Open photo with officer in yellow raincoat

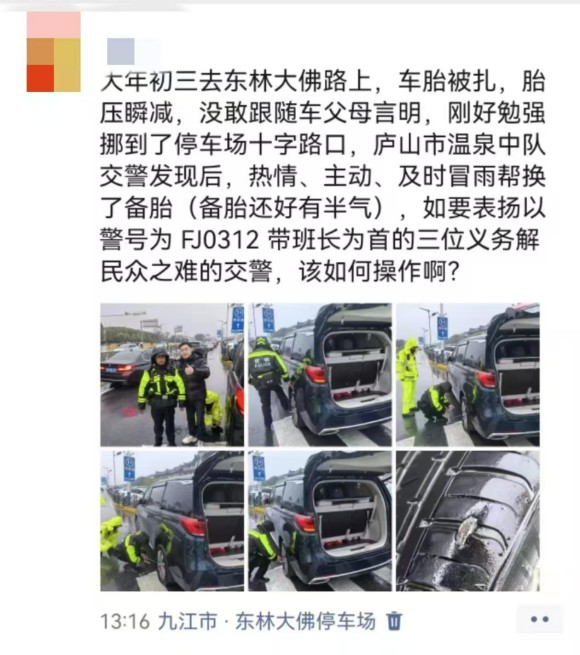tap(468, 375)
